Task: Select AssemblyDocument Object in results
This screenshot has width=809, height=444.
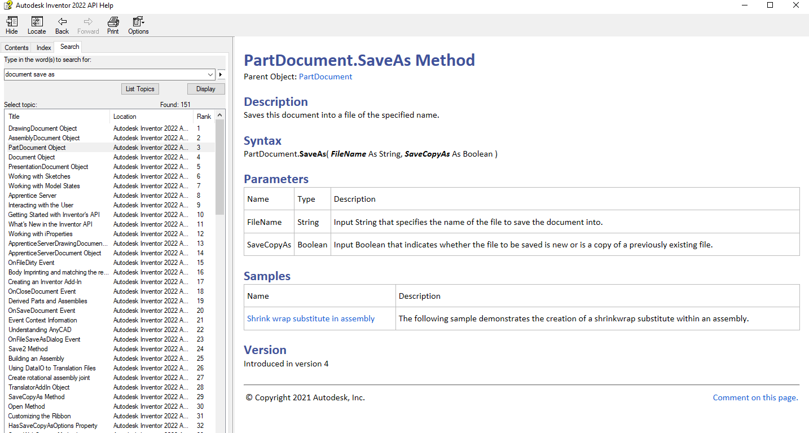Action: coord(44,138)
